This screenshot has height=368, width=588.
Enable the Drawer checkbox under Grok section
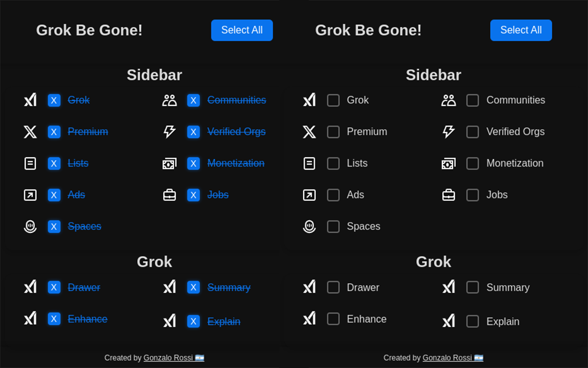coord(334,287)
